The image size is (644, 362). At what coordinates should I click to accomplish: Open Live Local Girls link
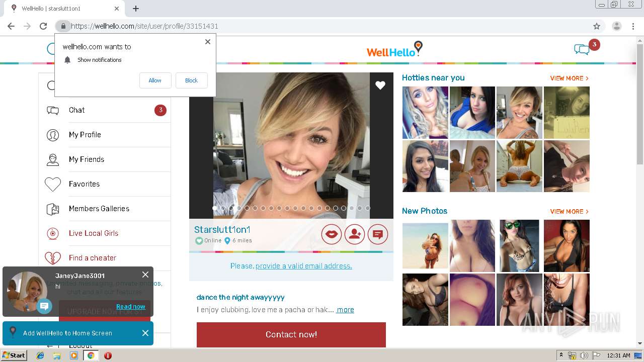[x=94, y=233]
